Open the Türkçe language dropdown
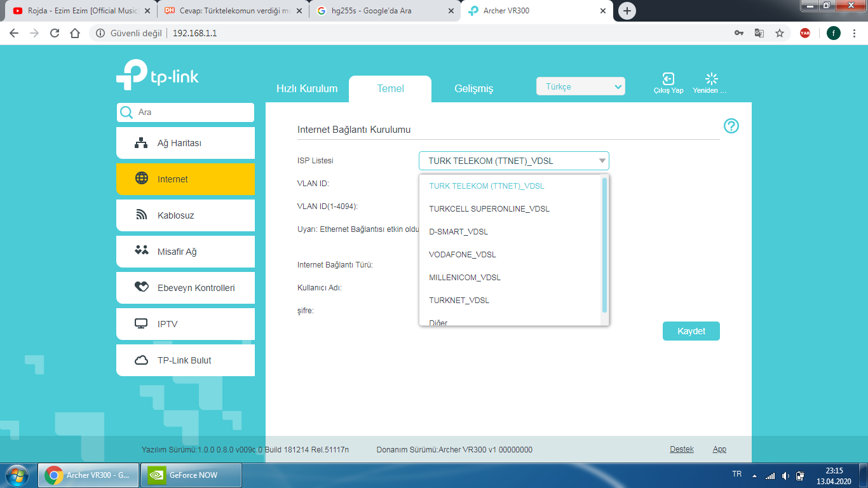868x488 pixels. 581,86
